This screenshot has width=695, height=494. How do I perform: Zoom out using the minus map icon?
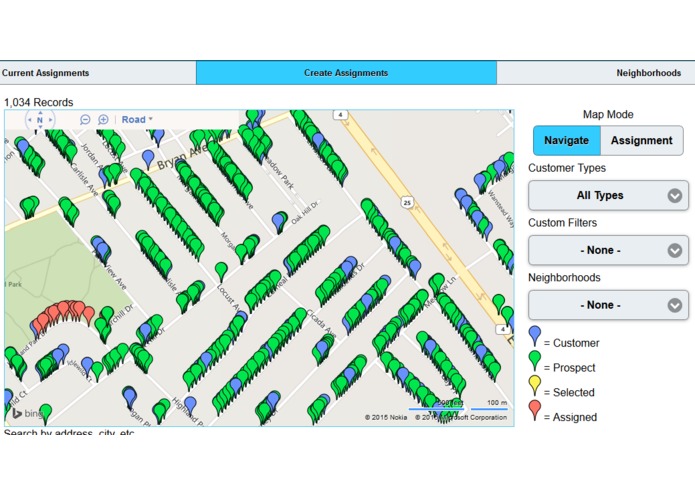pos(85,120)
